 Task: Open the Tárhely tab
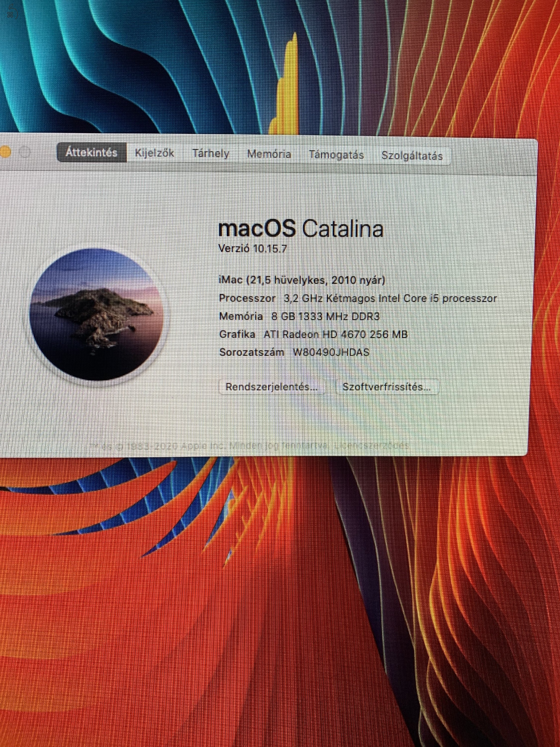(x=211, y=154)
